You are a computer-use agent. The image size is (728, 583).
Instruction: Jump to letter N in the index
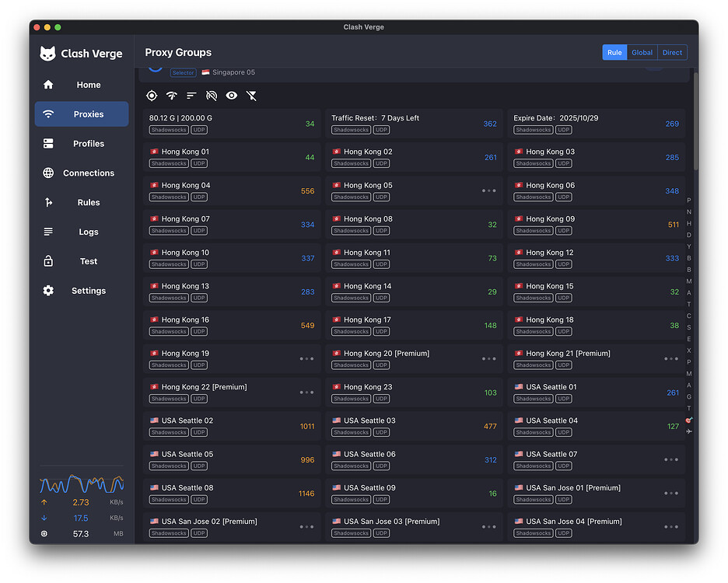click(x=689, y=211)
